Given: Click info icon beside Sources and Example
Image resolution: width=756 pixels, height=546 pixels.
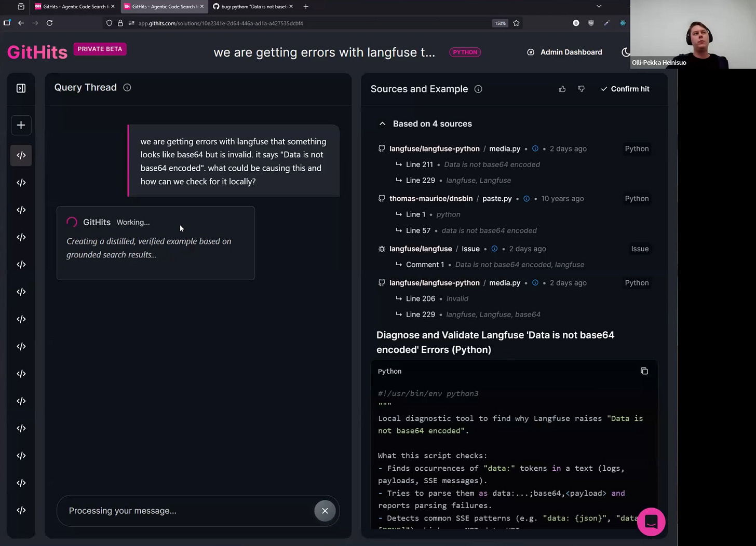Looking at the screenshot, I should (478, 89).
